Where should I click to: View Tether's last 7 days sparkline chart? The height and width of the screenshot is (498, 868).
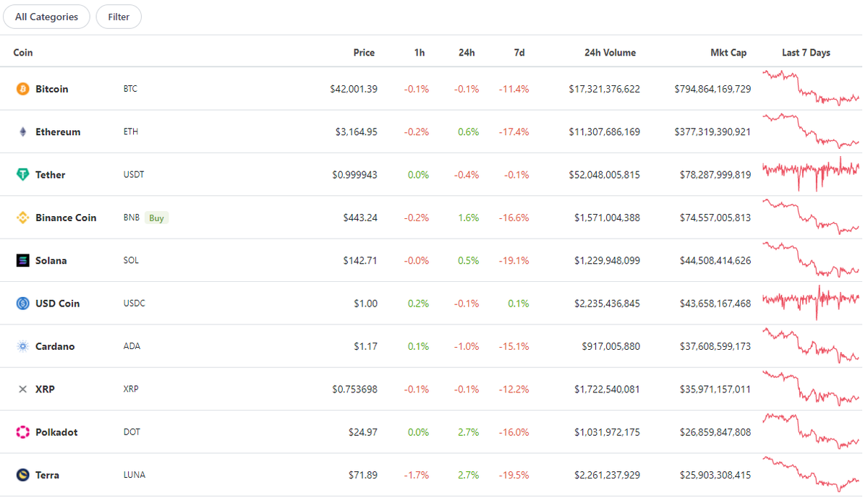(x=810, y=173)
